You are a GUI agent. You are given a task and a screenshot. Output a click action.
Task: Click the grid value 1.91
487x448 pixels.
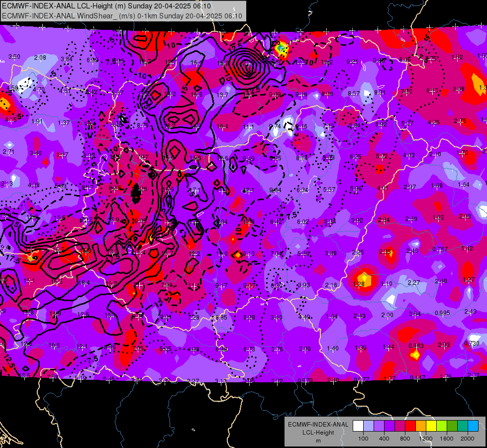coord(37,121)
